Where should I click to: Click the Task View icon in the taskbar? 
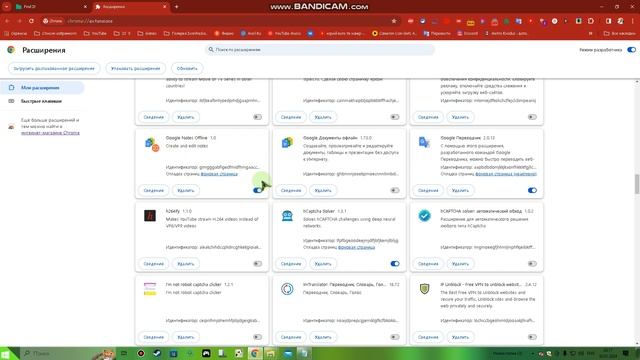tap(124, 353)
